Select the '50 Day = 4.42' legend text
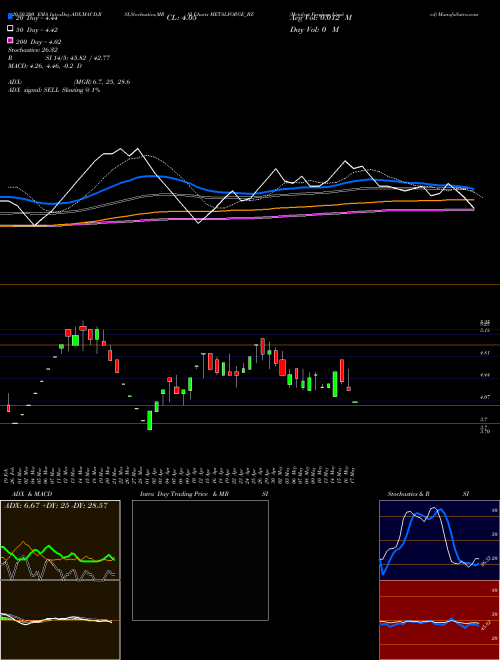The height and width of the screenshot is (660, 500). click(x=36, y=30)
